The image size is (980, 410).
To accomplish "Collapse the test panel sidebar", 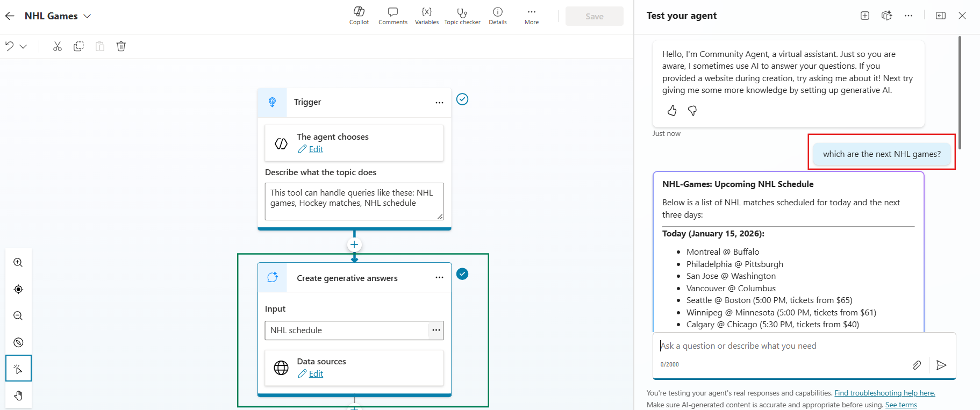I will point(941,16).
